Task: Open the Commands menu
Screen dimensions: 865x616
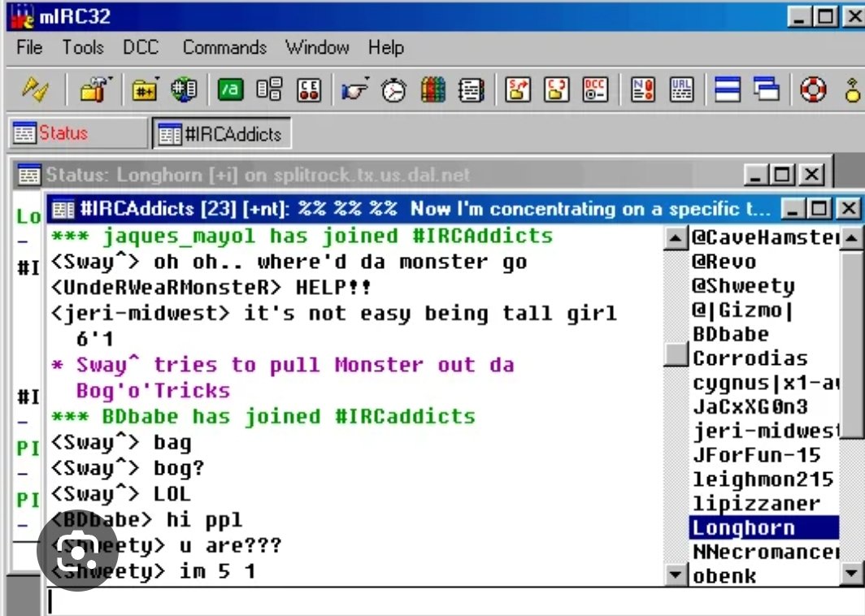Action: click(x=224, y=48)
